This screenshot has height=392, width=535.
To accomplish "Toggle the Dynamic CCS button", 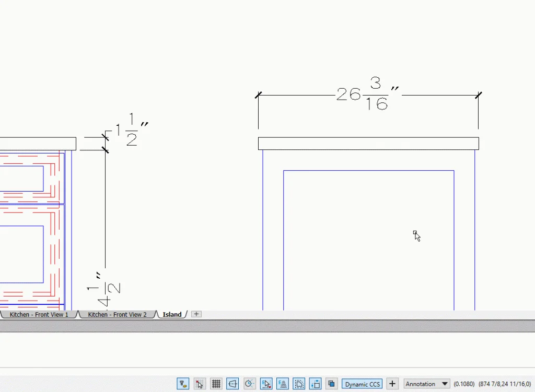I will point(363,384).
